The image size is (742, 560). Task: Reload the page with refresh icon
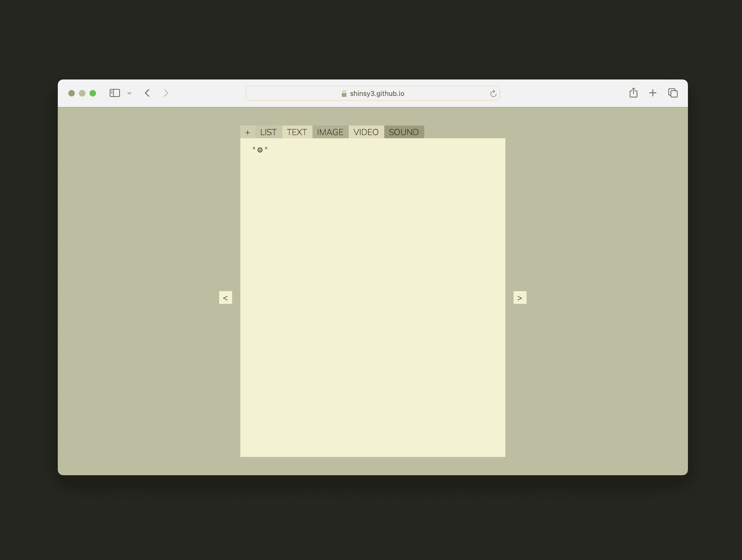[493, 94]
